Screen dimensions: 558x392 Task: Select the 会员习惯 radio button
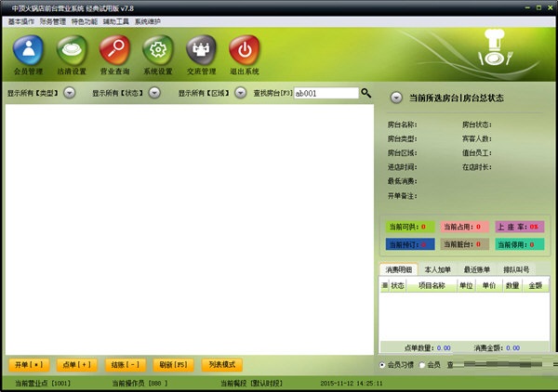click(382, 365)
